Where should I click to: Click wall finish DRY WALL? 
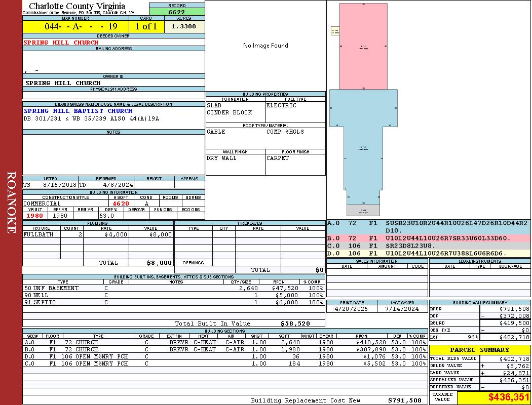point(221,158)
